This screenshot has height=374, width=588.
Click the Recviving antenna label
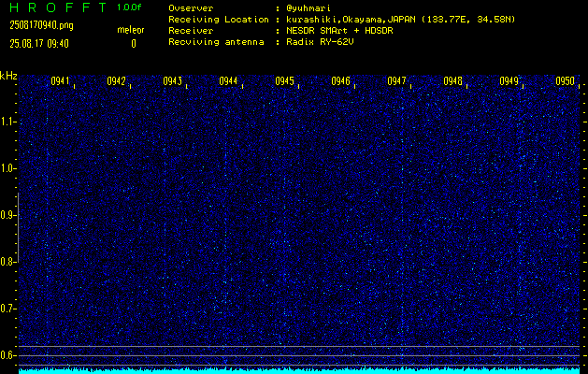pyautogui.click(x=216, y=42)
